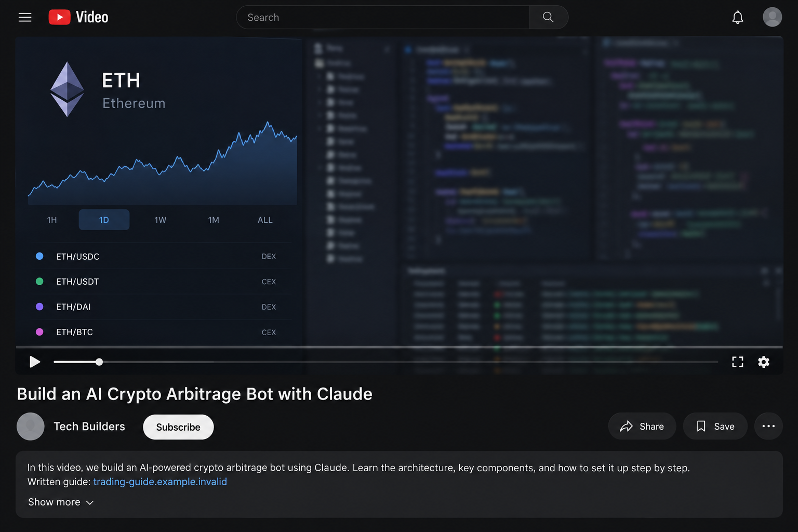Select the 1W chart tab
This screenshot has height=532, width=798.
(160, 220)
